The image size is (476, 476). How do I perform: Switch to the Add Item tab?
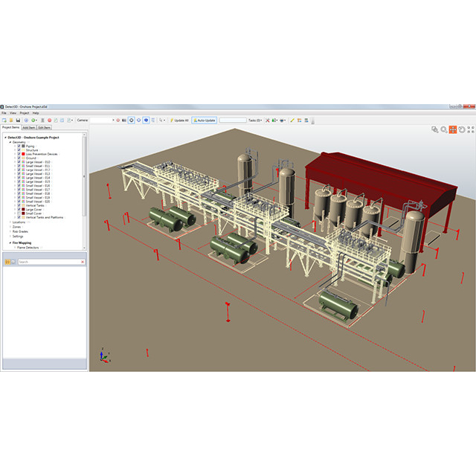pos(29,127)
